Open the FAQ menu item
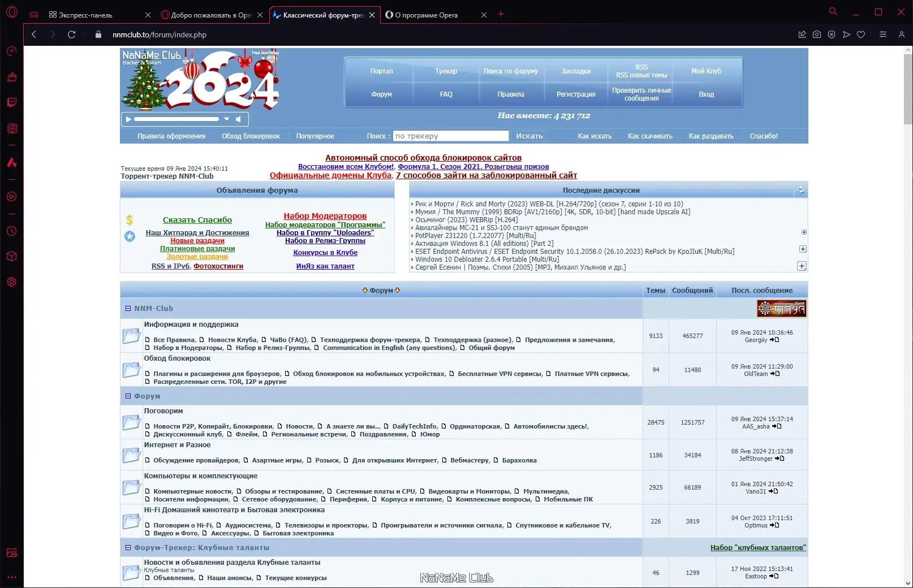 (x=446, y=94)
